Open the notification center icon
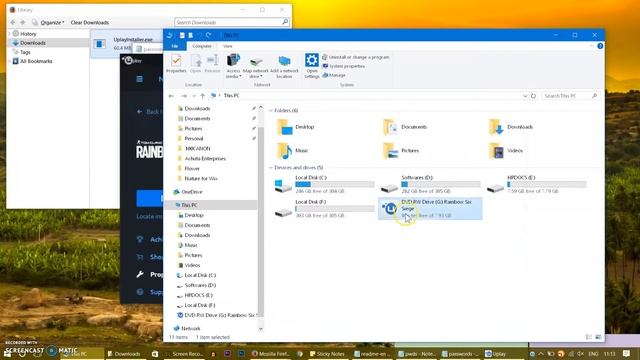This screenshot has height=360, width=640. tap(627, 354)
